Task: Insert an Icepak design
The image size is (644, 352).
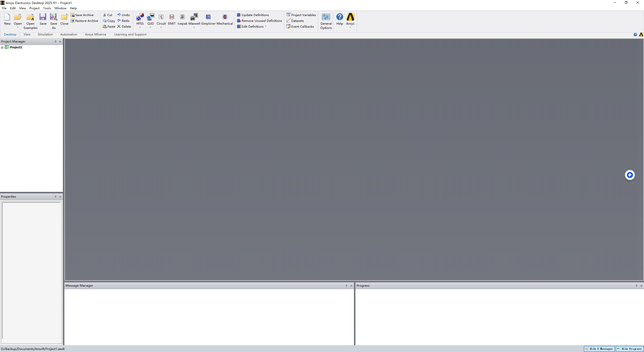Action: [182, 17]
